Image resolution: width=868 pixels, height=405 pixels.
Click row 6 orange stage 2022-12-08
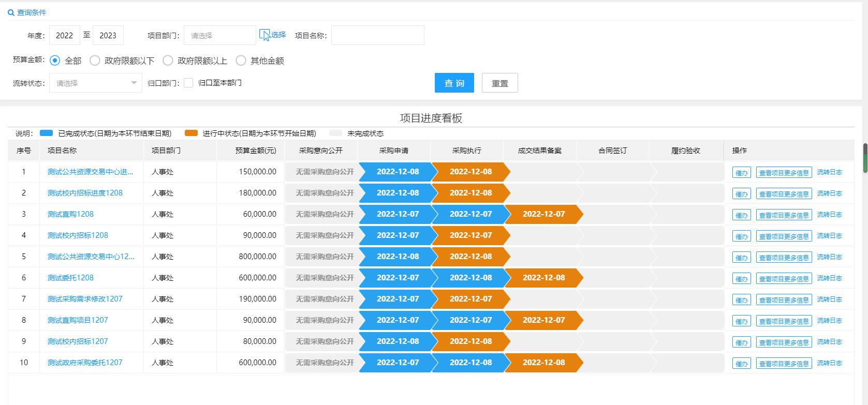click(x=543, y=278)
